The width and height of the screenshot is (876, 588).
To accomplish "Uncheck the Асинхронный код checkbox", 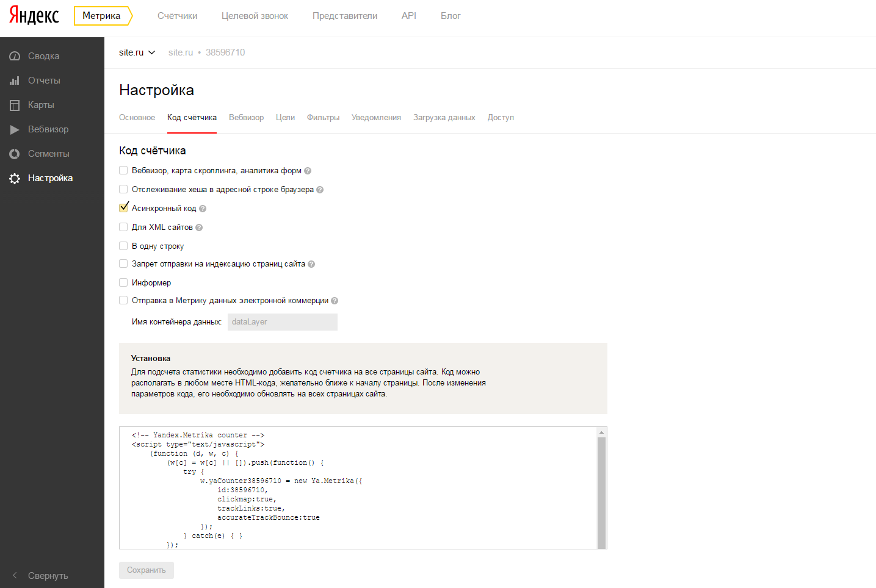I will pyautogui.click(x=123, y=208).
